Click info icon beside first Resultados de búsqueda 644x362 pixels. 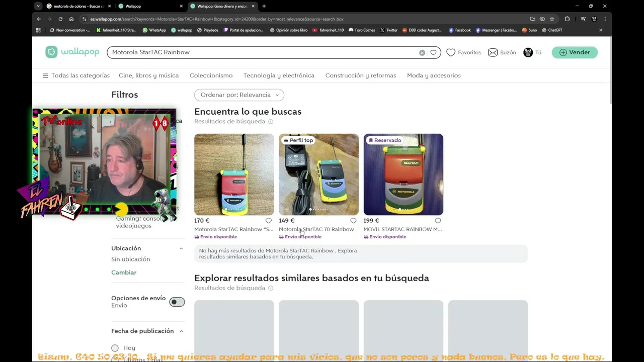(271, 122)
